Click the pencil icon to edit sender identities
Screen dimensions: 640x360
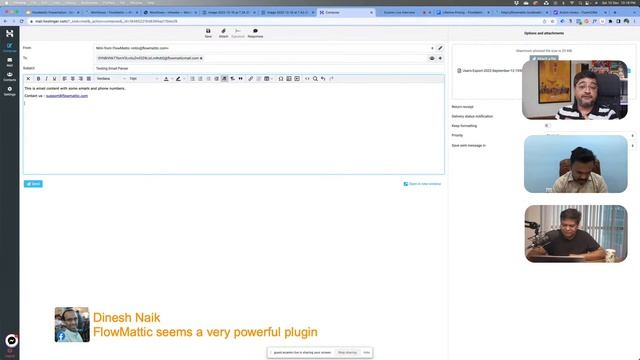(x=440, y=48)
